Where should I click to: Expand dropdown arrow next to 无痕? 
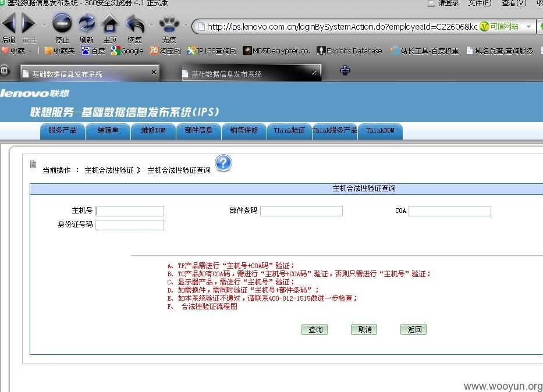click(x=186, y=25)
